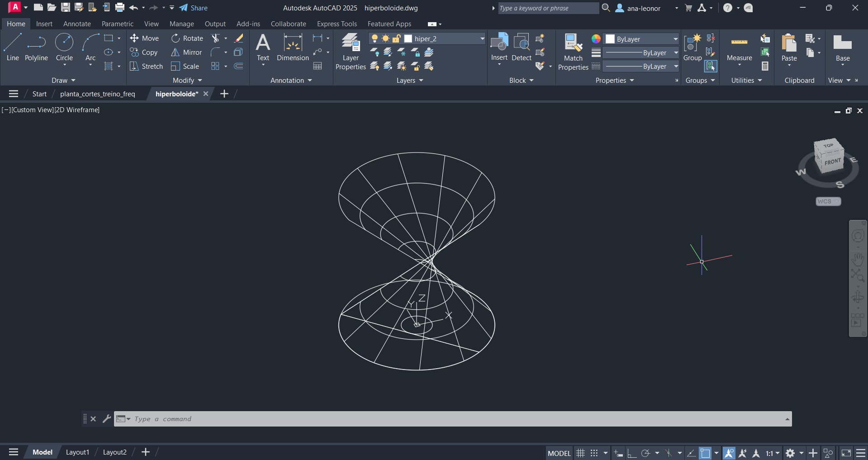This screenshot has width=868, height=460.
Task: Open the ByLayer color dropdown
Action: click(675, 39)
